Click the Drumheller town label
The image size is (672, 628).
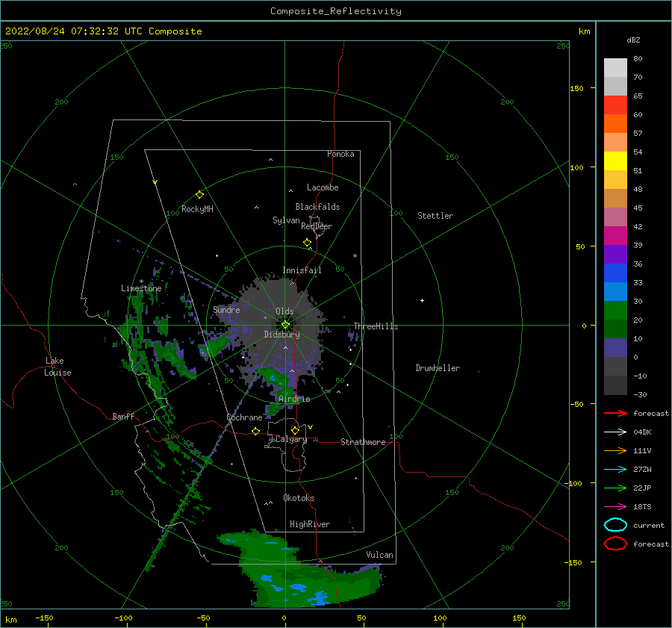[x=438, y=368]
